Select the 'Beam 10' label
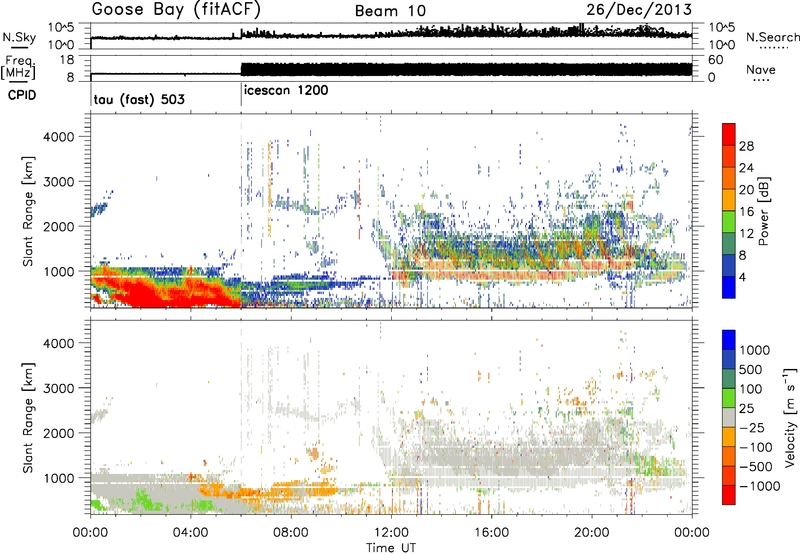 (390, 11)
